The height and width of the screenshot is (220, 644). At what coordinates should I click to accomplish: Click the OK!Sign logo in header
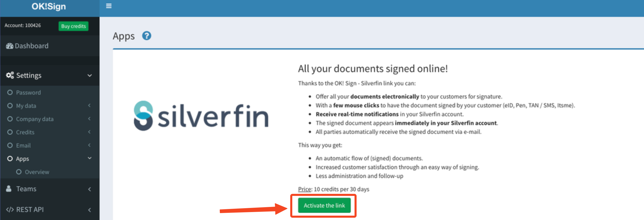point(49,6)
